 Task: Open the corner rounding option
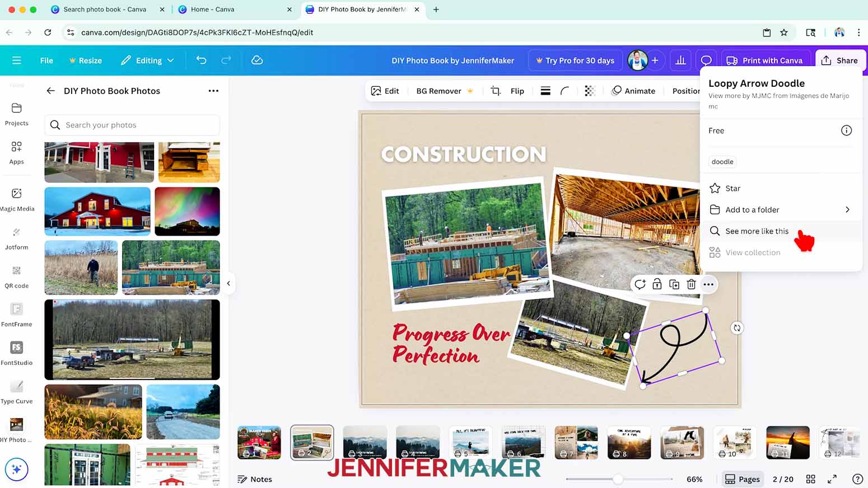(x=564, y=91)
